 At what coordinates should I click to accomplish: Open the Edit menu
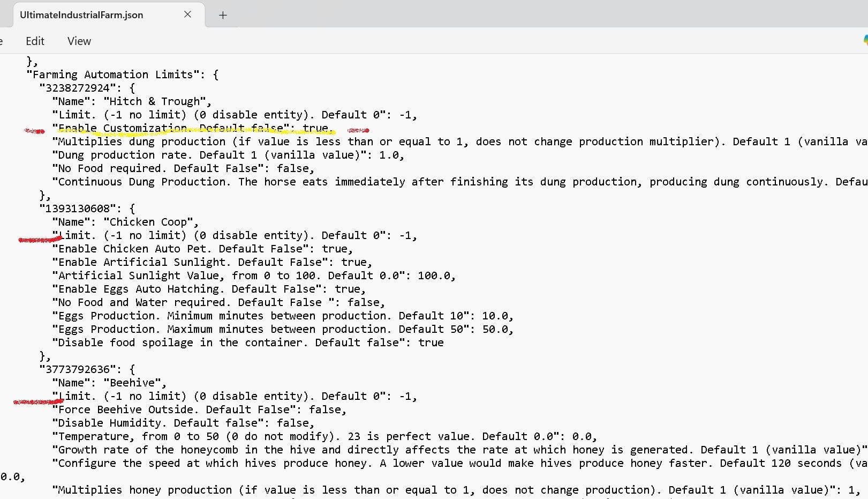[35, 41]
